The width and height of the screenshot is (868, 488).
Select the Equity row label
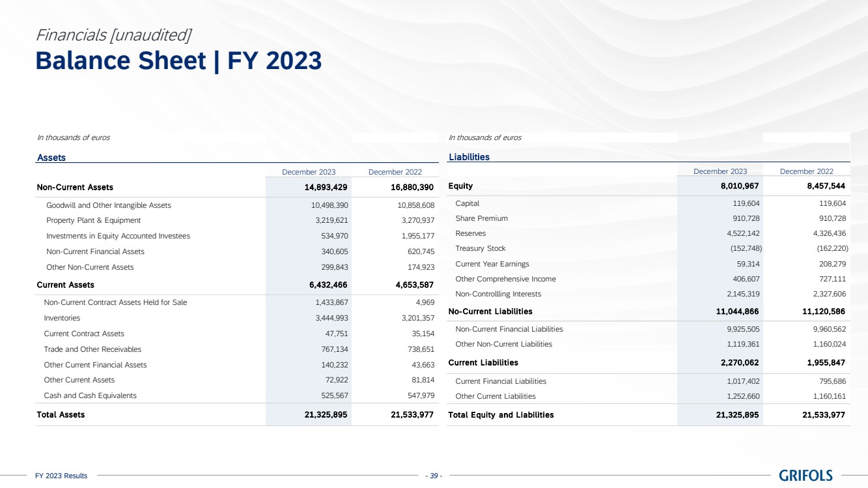(x=460, y=186)
